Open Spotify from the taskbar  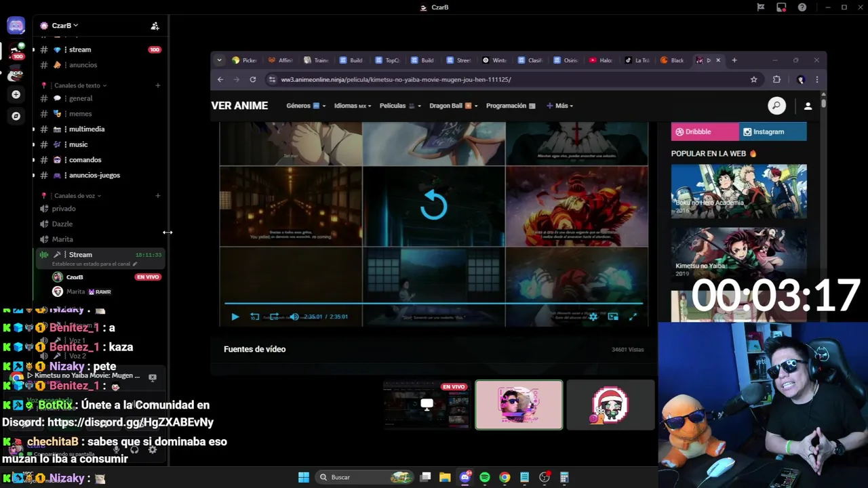click(485, 477)
